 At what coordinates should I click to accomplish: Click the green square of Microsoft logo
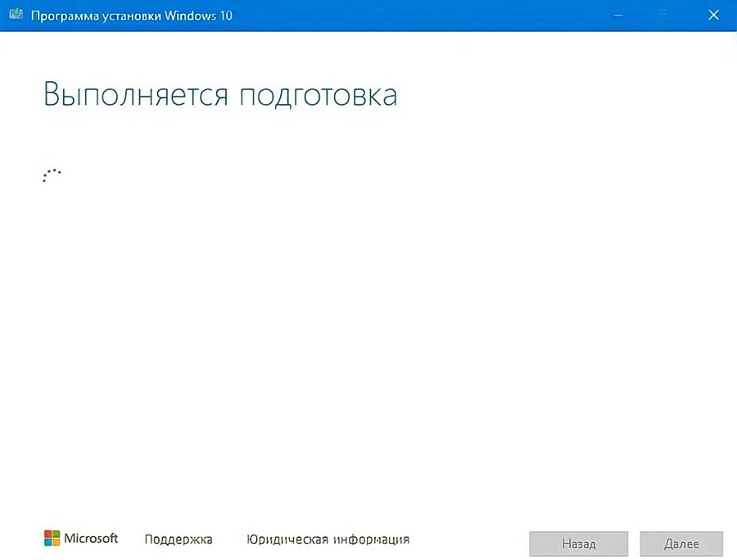[56, 535]
